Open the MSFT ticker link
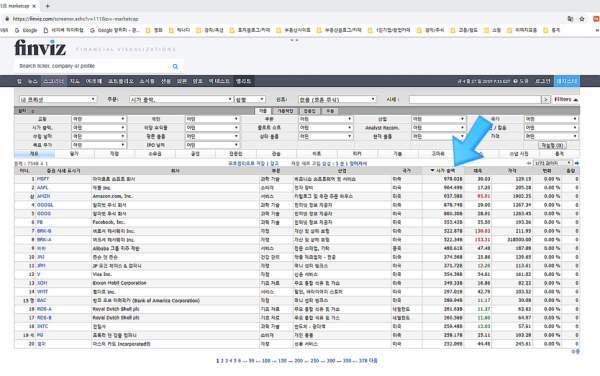Viewport: 600px width, 376px height. [x=43, y=179]
